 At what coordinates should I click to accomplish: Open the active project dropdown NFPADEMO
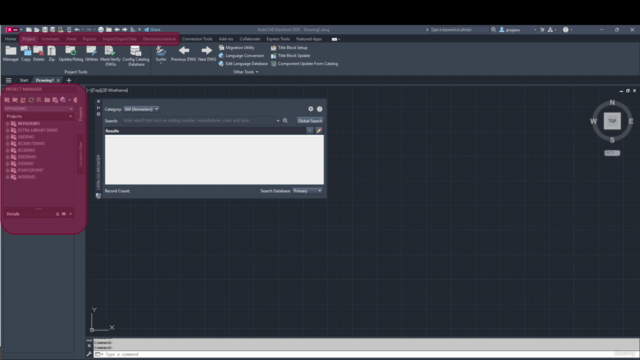[38, 109]
